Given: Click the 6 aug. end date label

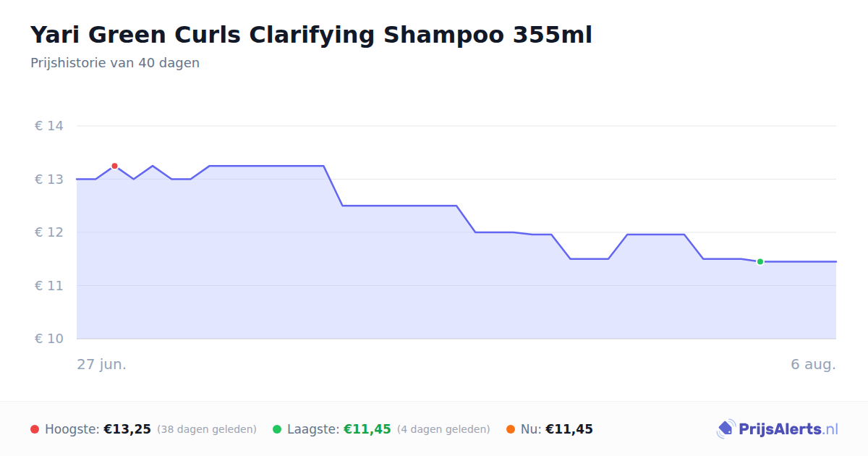Looking at the screenshot, I should pyautogui.click(x=814, y=364).
